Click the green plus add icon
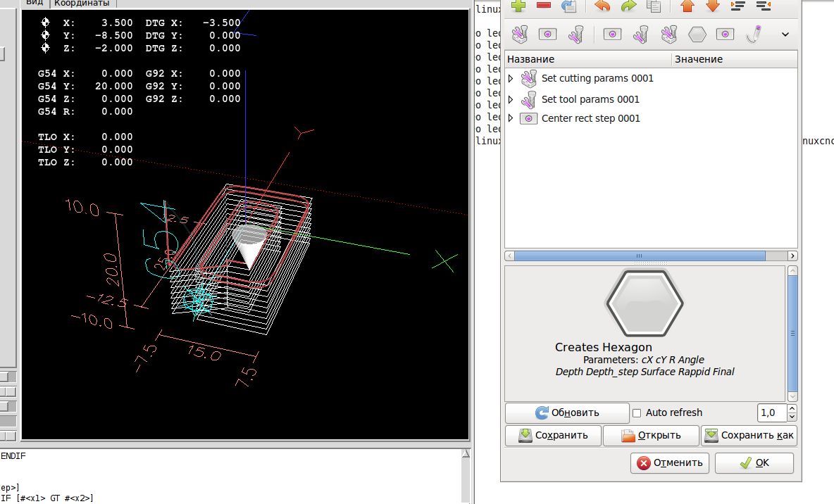The image size is (834, 504). tap(518, 6)
